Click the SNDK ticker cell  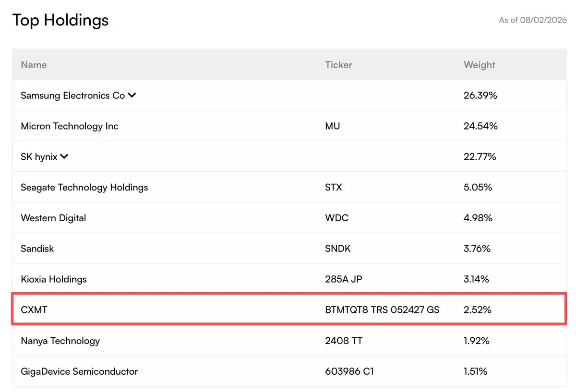338,249
